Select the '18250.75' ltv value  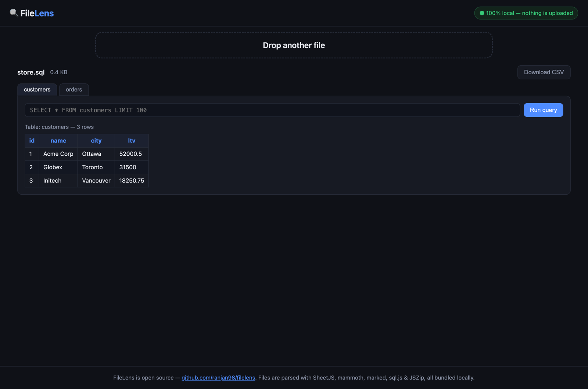(132, 181)
